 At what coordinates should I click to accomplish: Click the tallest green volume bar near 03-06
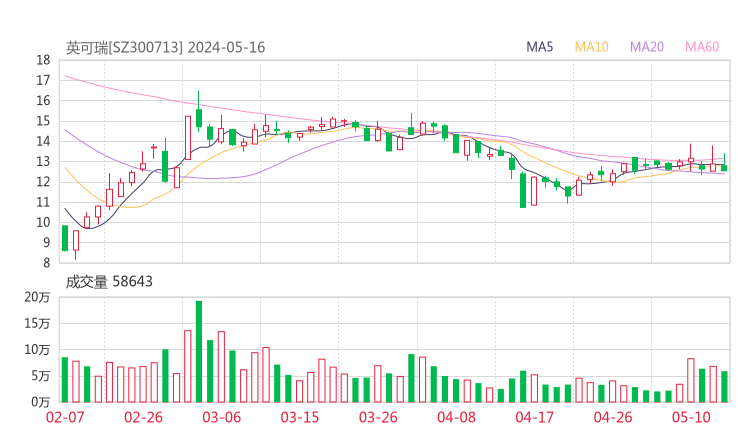pos(199,352)
